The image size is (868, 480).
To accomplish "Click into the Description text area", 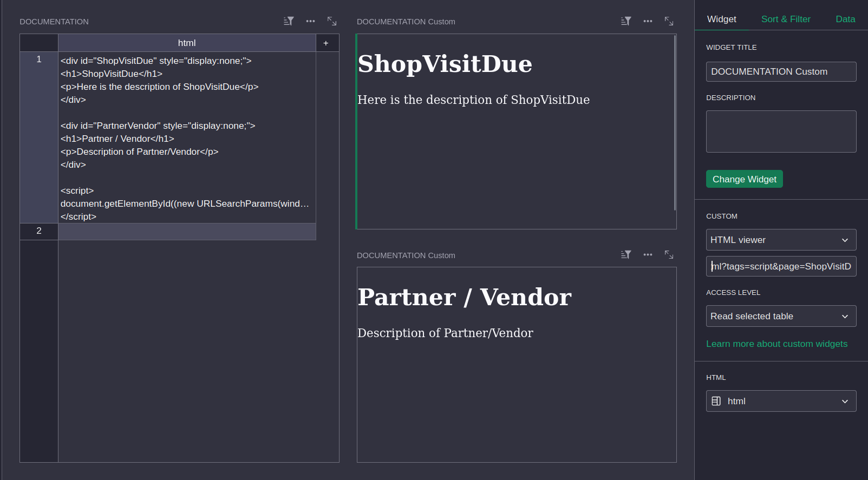I will point(781,131).
